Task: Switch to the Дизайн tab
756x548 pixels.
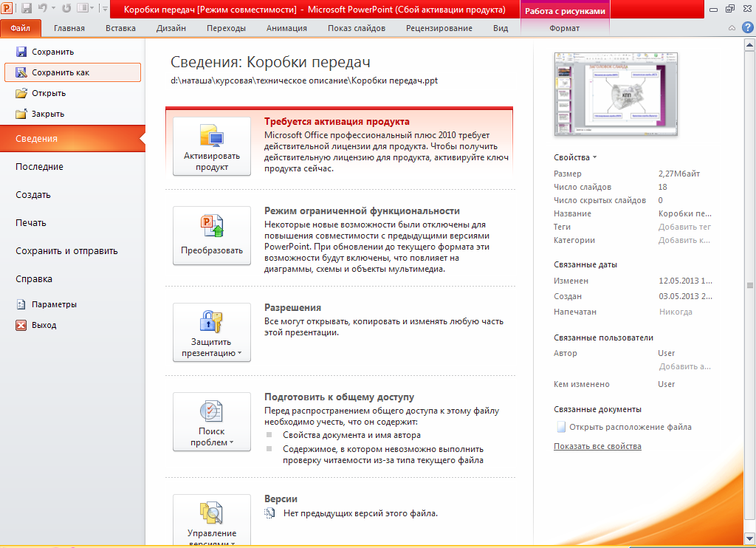Action: 171,28
